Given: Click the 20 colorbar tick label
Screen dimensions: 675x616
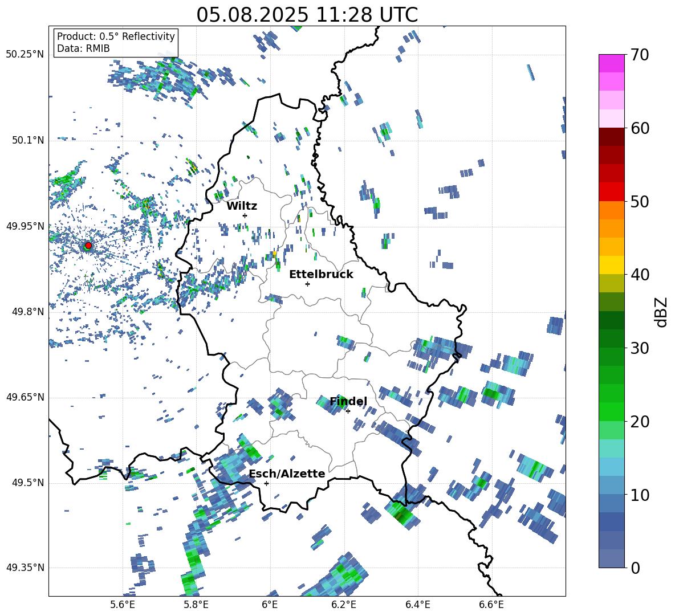Looking at the screenshot, I should [640, 422].
